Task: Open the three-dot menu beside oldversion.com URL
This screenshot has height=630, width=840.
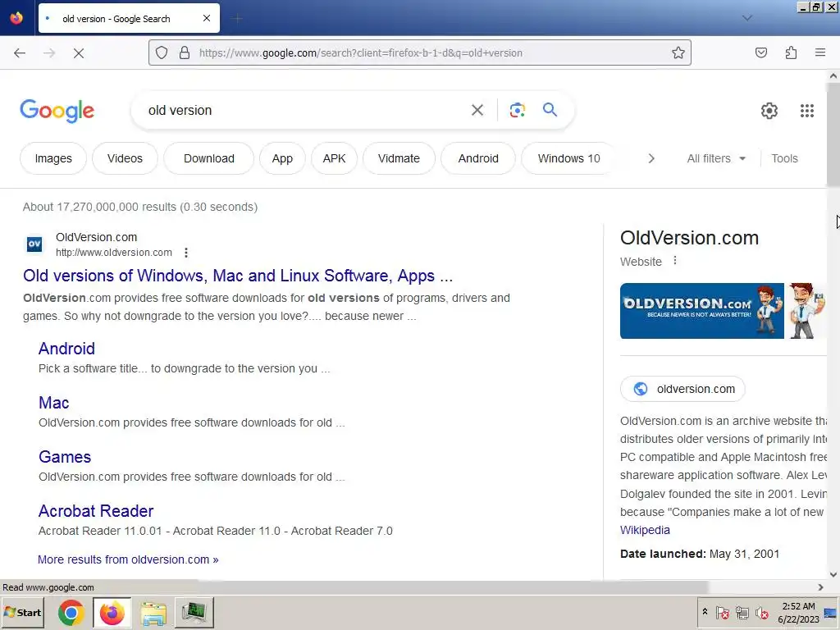Action: (186, 253)
